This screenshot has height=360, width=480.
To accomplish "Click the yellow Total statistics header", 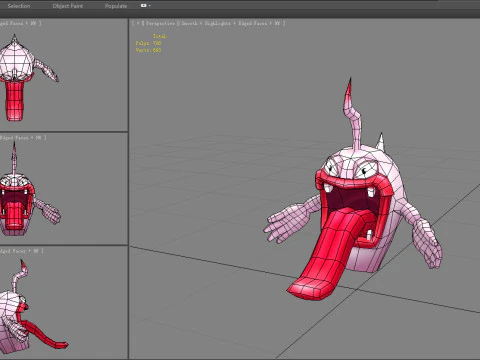I will tap(159, 36).
